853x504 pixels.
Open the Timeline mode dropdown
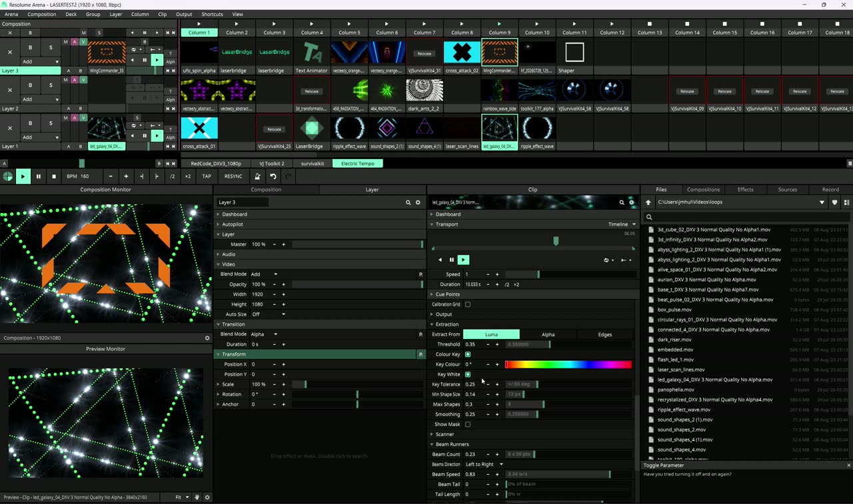pos(622,224)
